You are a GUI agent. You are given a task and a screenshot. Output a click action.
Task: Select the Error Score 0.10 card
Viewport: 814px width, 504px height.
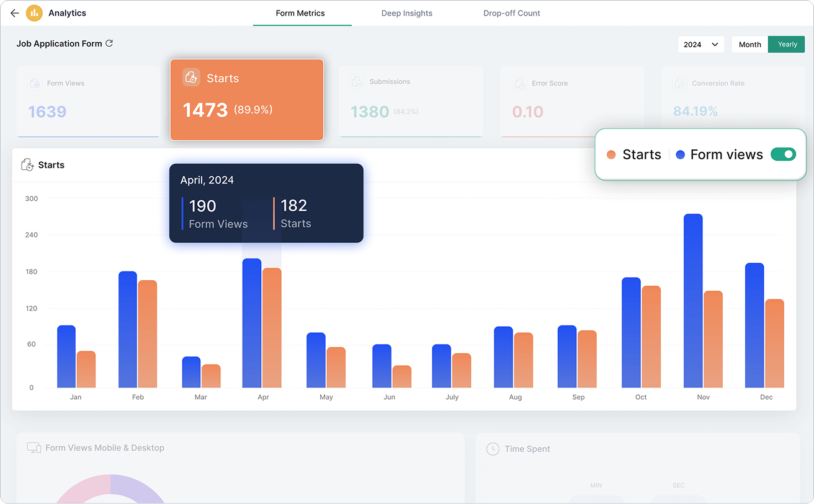coord(572,102)
